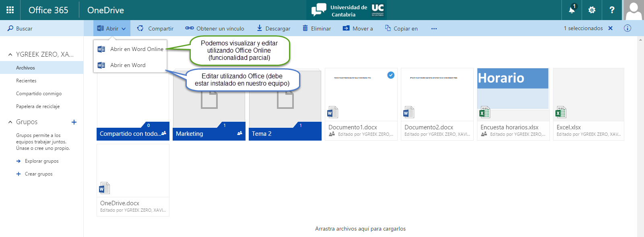The width and height of the screenshot is (644, 237).
Task: Click the Obtener un vínculo link icon
Action: 190,28
